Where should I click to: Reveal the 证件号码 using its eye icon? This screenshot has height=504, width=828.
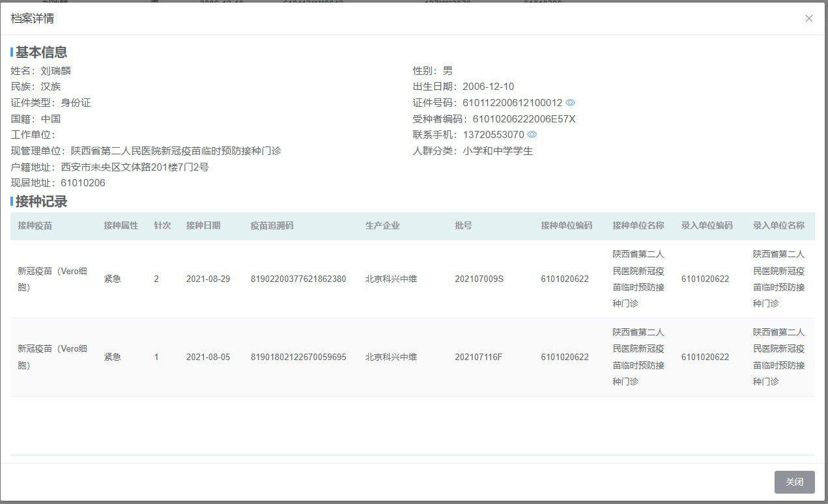pos(570,103)
